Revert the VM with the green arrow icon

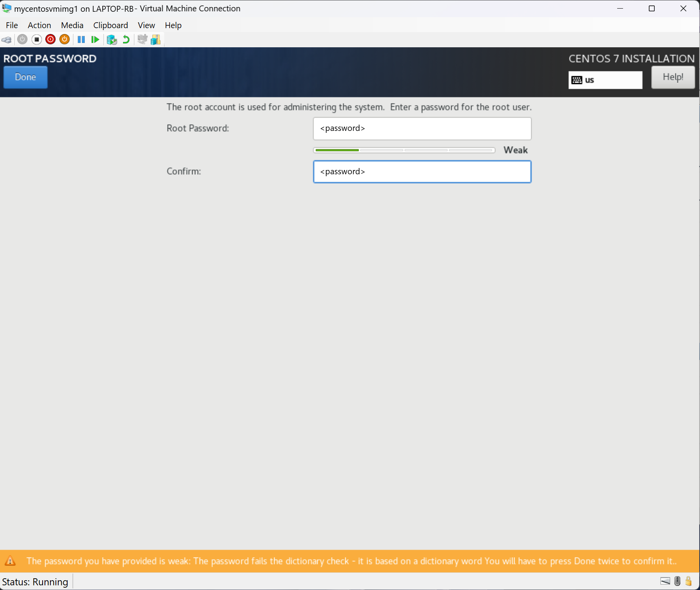tap(126, 39)
